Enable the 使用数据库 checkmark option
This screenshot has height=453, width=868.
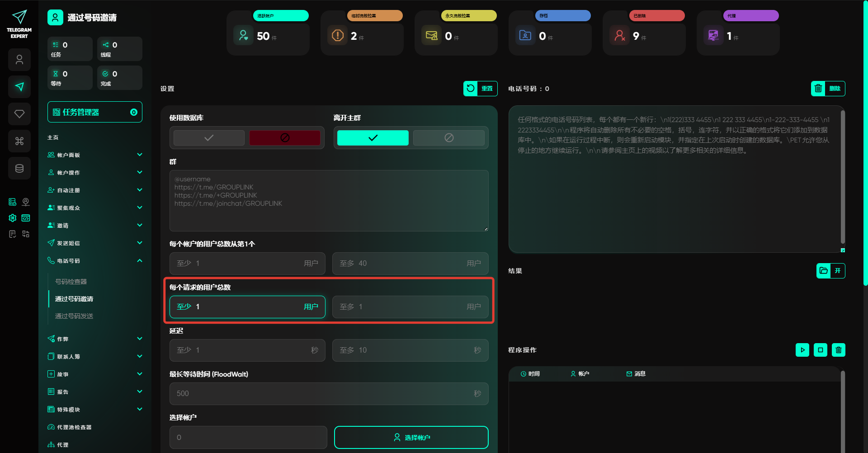(x=209, y=138)
